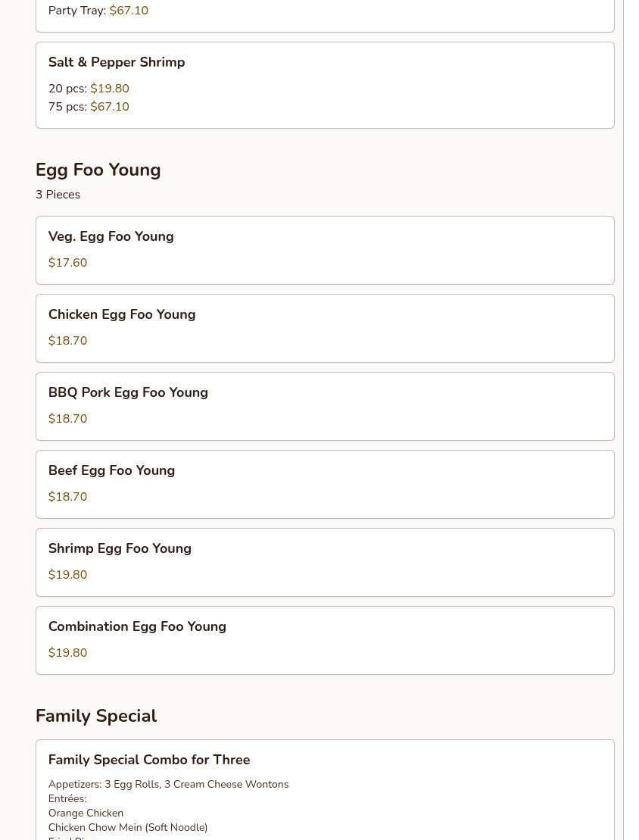Image resolution: width=639 pixels, height=840 pixels.
Task: Click the Beef Egg Foo Young title
Action: click(111, 470)
